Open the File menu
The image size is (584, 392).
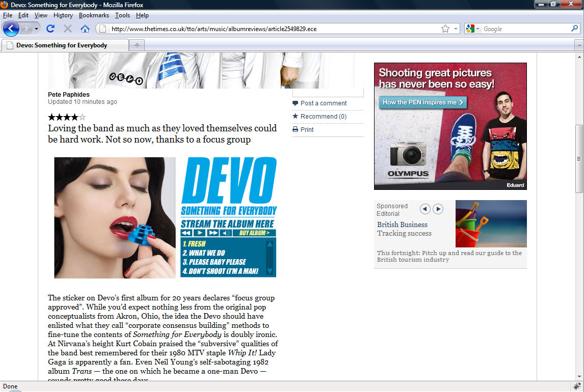[x=8, y=15]
